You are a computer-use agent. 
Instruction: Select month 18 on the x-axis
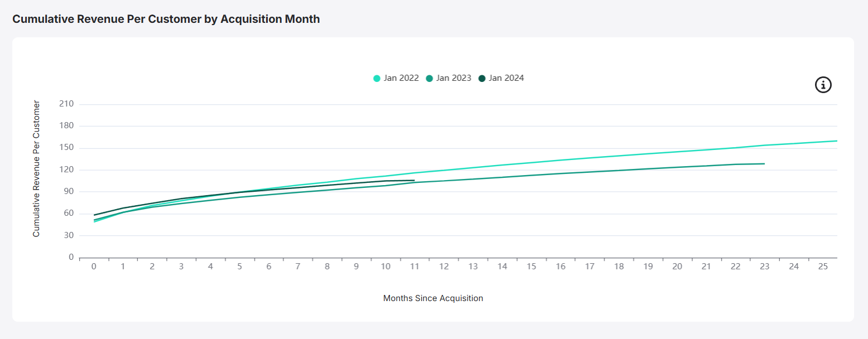tap(619, 267)
